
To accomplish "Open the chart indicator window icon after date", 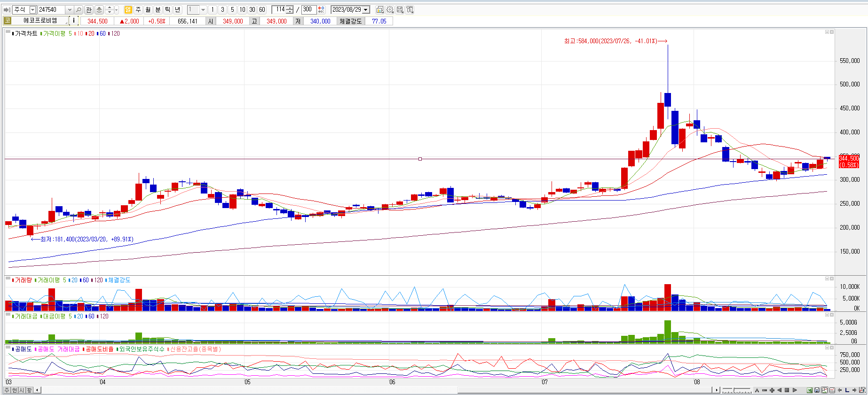I will [x=379, y=9].
